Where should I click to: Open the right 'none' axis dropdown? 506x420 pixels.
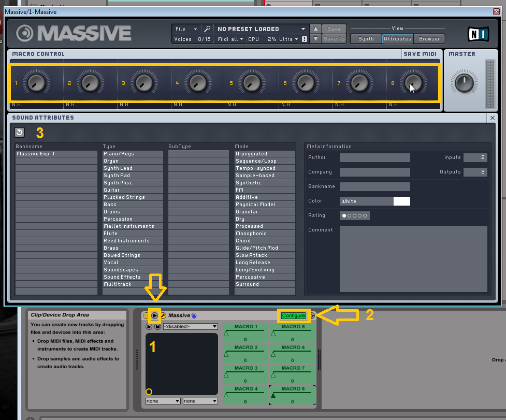(x=200, y=401)
